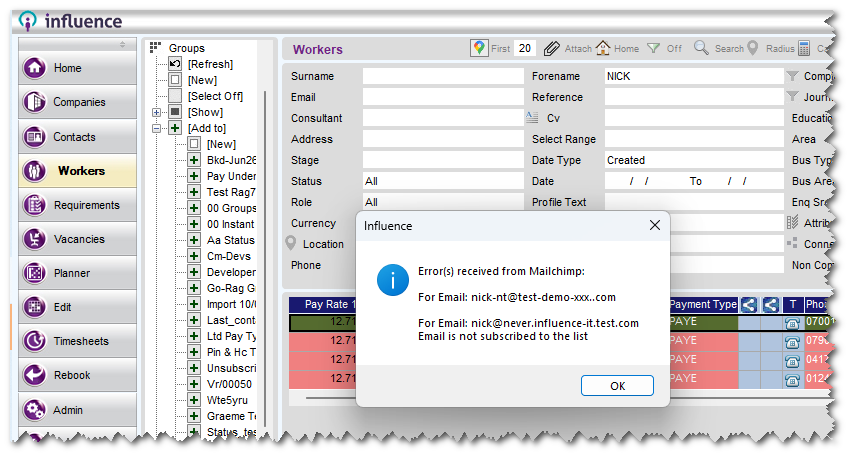Open the Planner sidebar icon
This screenshot has height=459, width=853.
pos(34,273)
